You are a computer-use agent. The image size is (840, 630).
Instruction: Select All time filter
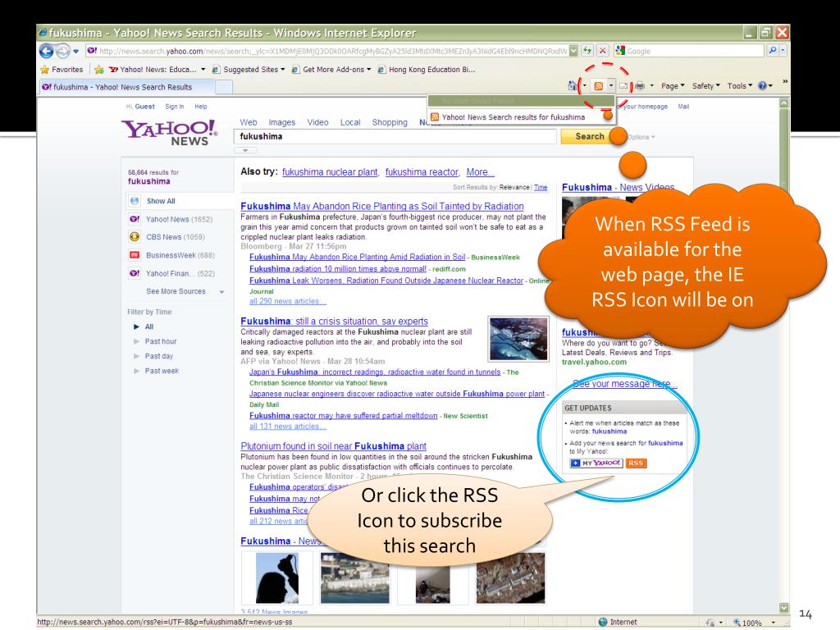148,326
